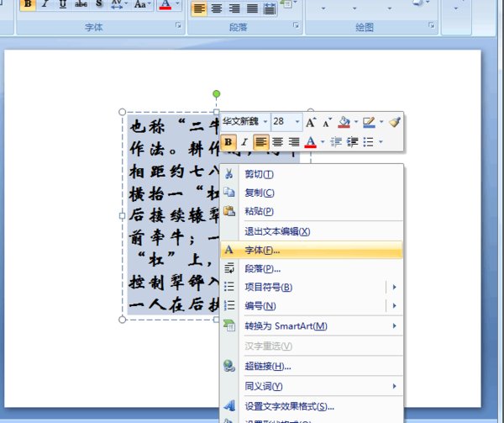Toggle text shadow S in the ribbon
Screen dimensions: 504x423
(98, 4)
